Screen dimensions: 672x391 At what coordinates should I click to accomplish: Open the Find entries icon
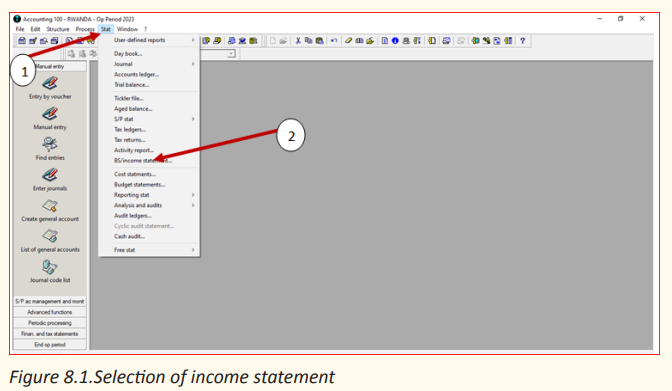point(50,144)
